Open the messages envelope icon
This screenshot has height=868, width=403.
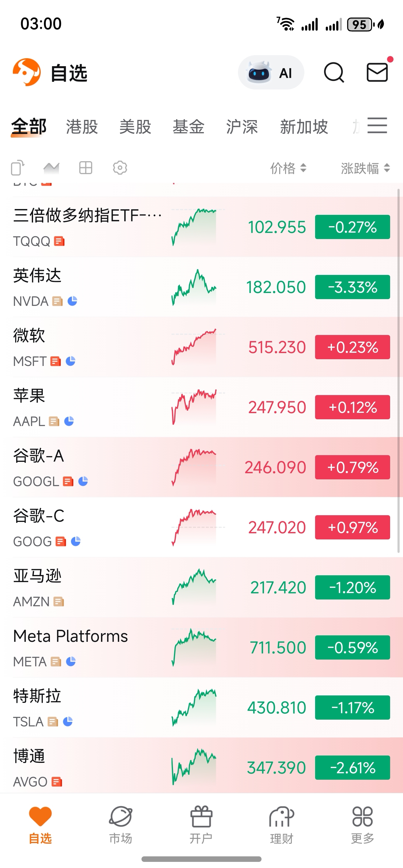pos(377,72)
